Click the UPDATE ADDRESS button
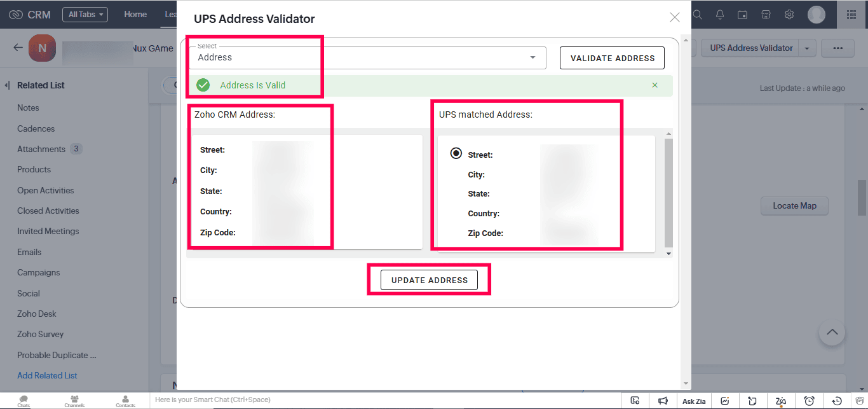This screenshot has width=868, height=409. click(x=429, y=280)
